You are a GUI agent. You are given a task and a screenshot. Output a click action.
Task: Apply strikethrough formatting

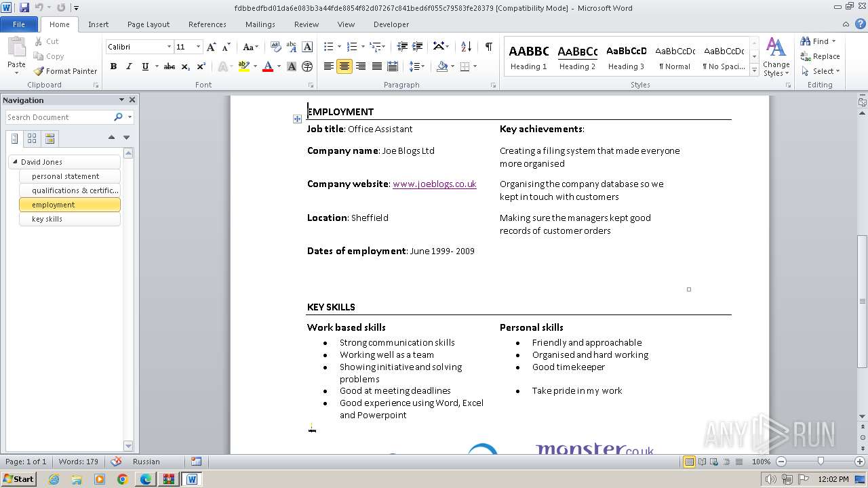[x=170, y=66]
